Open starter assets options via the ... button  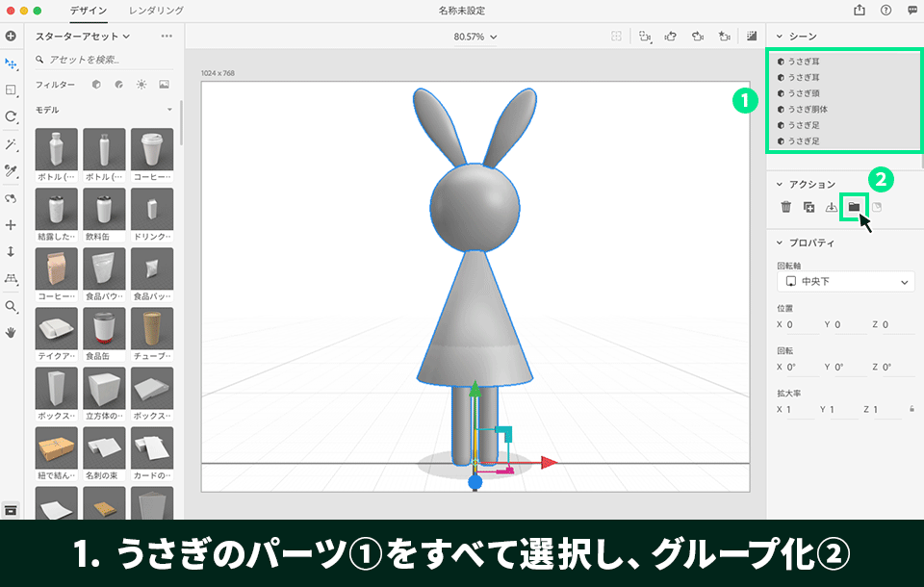[167, 35]
